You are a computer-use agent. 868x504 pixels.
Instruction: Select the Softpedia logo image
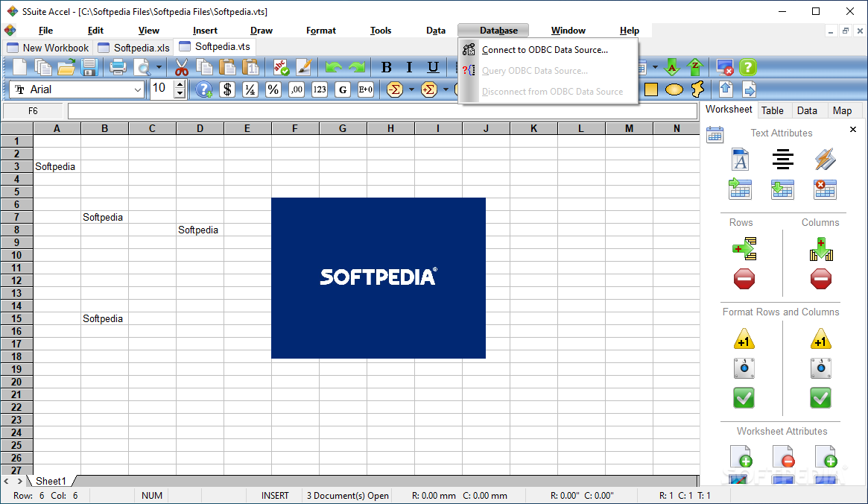pyautogui.click(x=378, y=278)
